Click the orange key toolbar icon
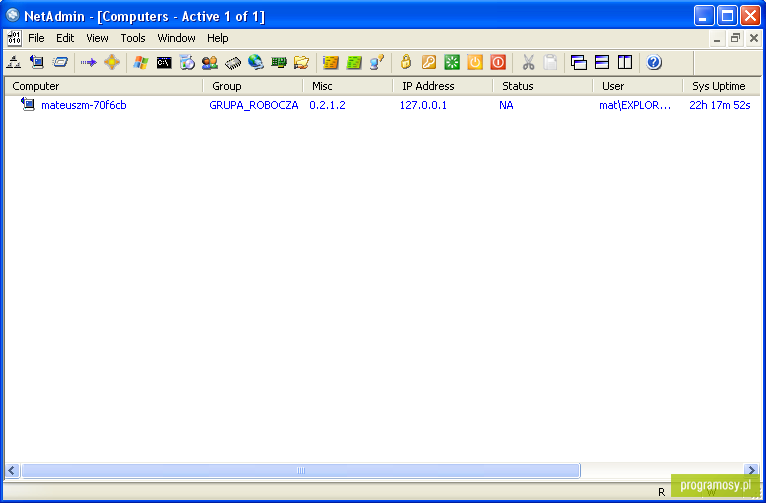The width and height of the screenshot is (766, 503). pyautogui.click(x=429, y=63)
